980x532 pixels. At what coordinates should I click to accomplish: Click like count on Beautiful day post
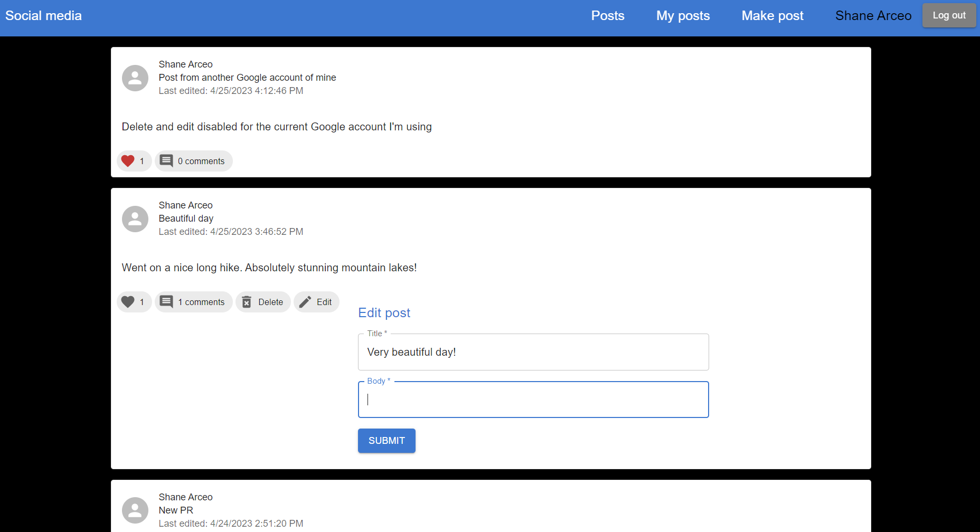coord(142,302)
